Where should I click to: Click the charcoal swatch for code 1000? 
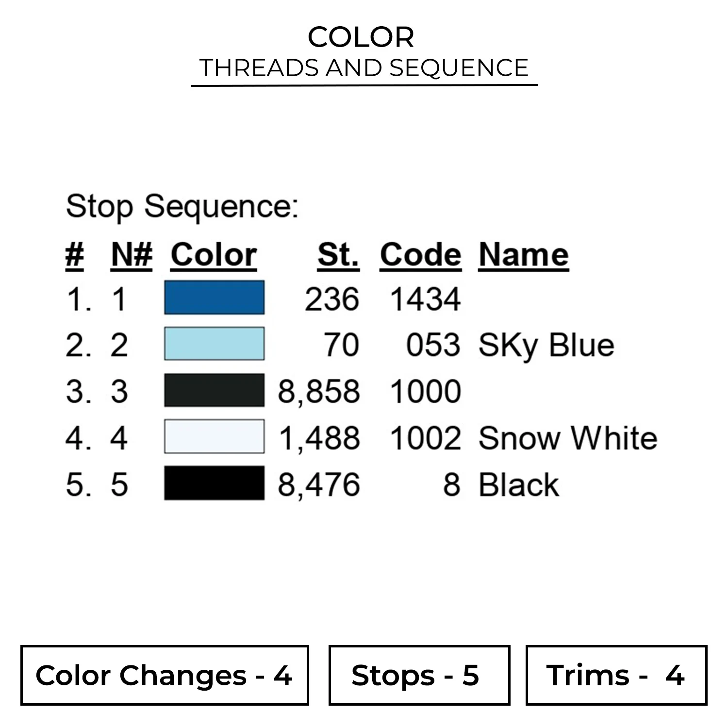(x=214, y=390)
